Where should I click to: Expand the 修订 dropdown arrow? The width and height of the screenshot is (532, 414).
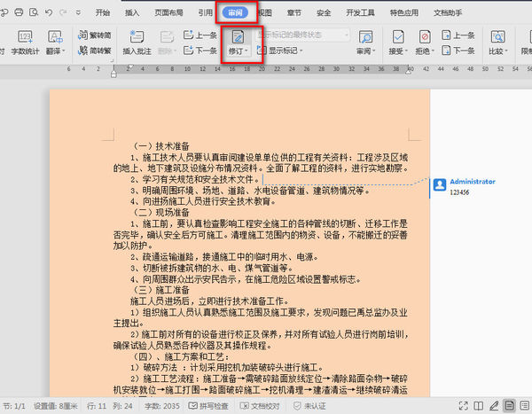(x=246, y=51)
